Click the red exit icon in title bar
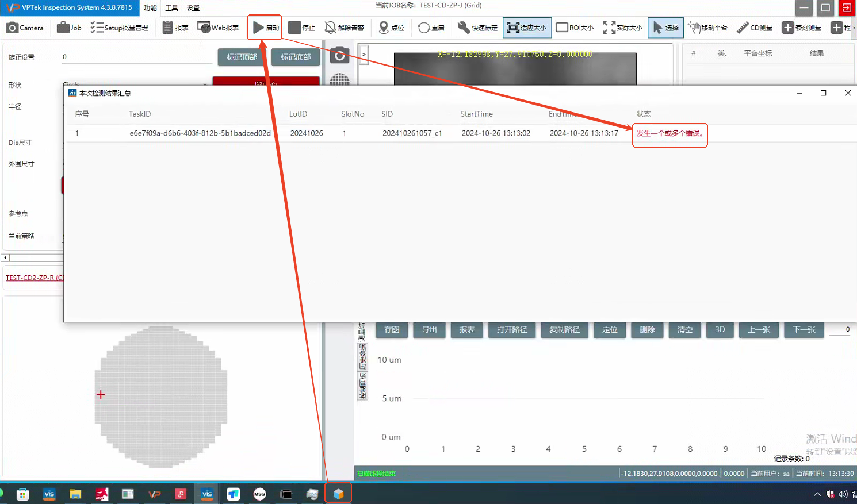 (x=847, y=8)
